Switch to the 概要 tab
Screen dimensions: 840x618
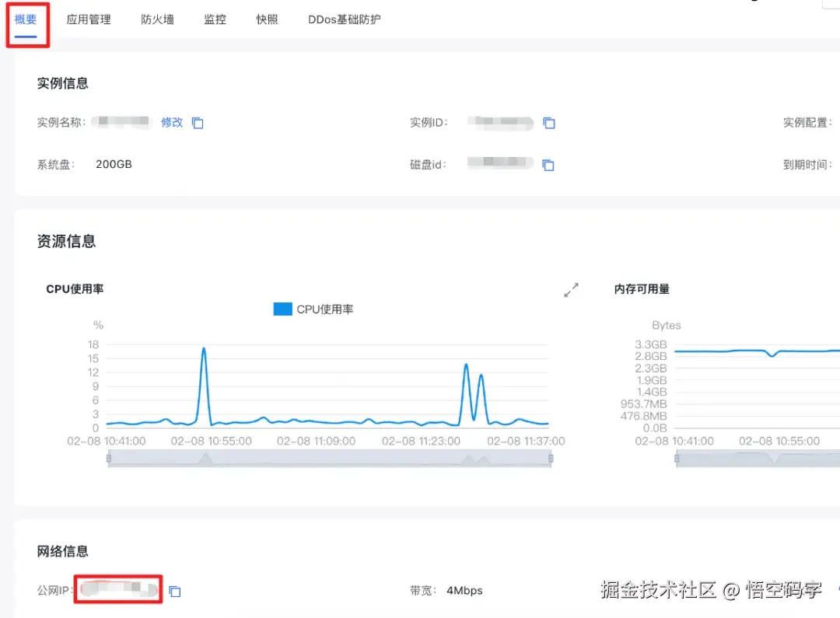(x=26, y=19)
